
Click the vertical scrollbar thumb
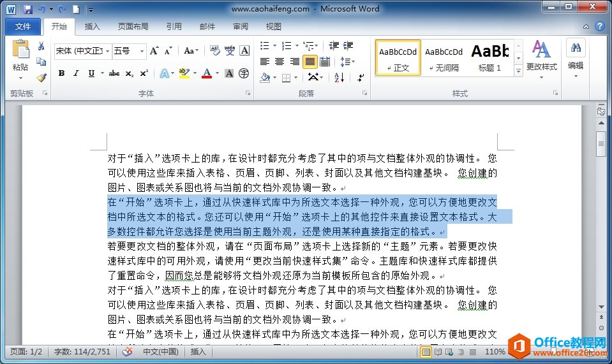coord(601,144)
